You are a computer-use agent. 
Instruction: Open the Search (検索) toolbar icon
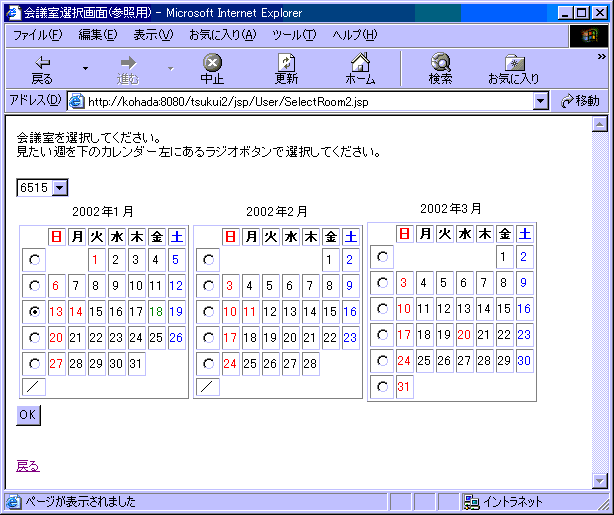(x=440, y=62)
